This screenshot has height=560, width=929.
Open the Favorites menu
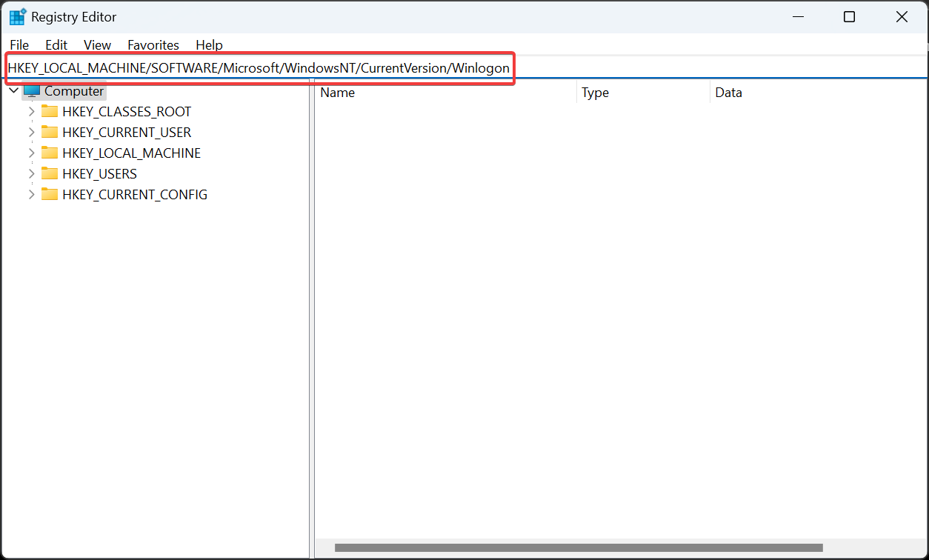tap(153, 45)
